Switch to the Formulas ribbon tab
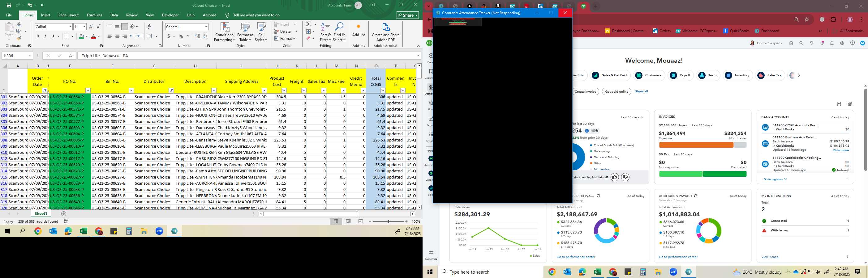Screen dimensions: 868x278 click(x=94, y=15)
